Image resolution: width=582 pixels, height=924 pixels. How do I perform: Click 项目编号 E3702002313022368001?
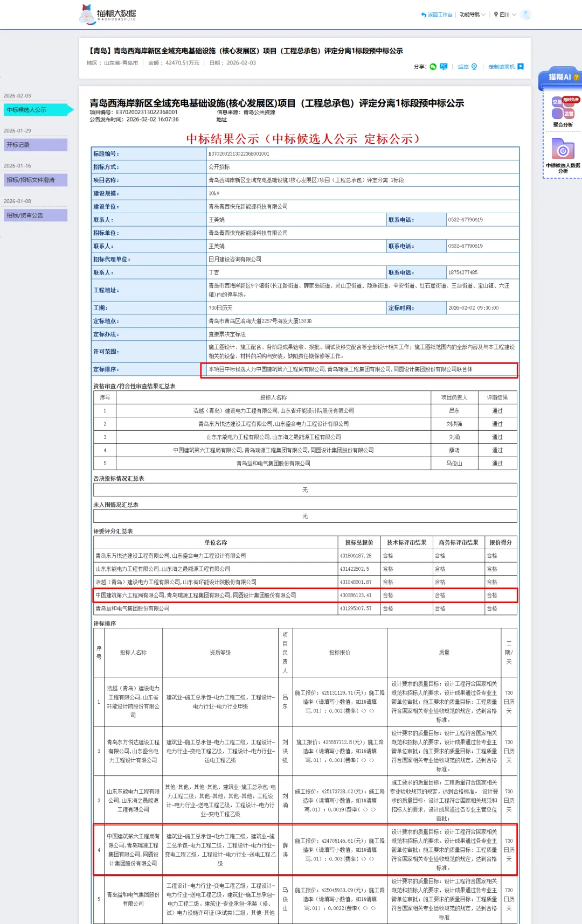[x=134, y=113]
